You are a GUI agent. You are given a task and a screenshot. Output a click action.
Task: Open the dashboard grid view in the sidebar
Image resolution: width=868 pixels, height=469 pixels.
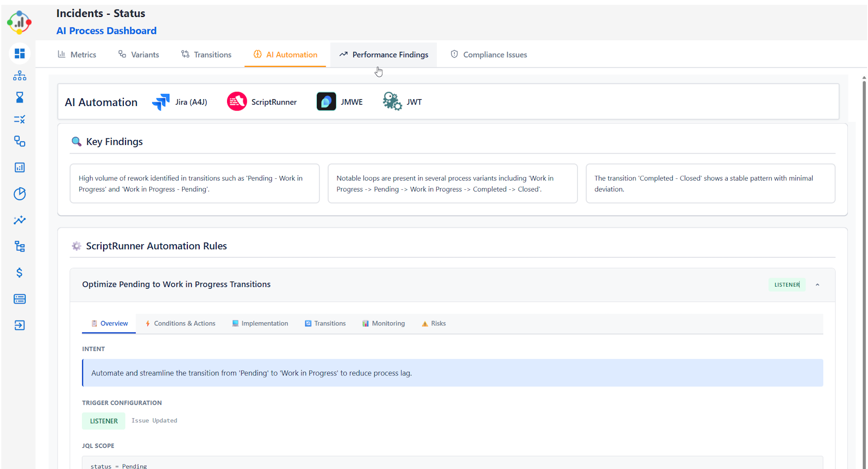[20, 53]
